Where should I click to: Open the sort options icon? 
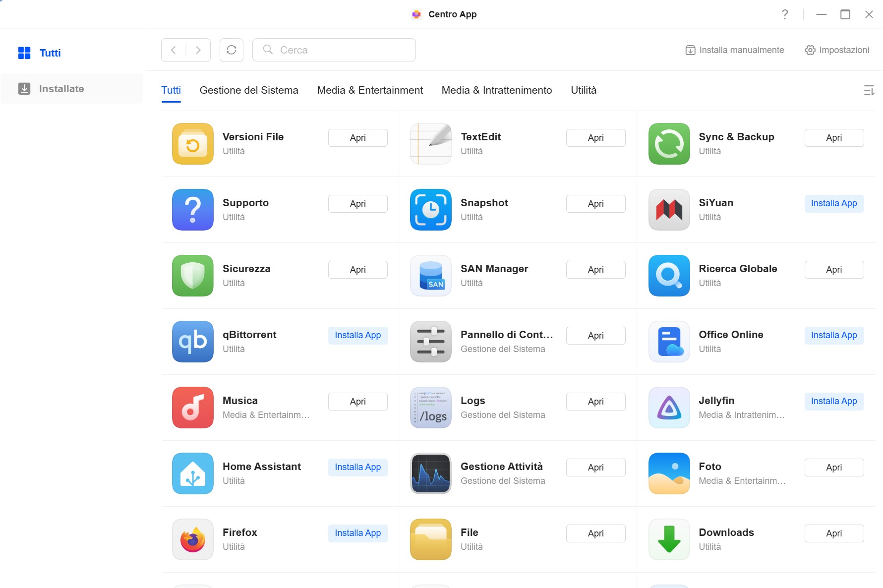(869, 90)
